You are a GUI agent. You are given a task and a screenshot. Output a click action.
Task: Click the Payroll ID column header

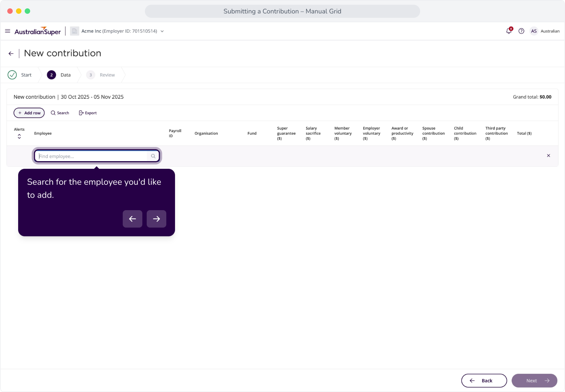[175, 134]
